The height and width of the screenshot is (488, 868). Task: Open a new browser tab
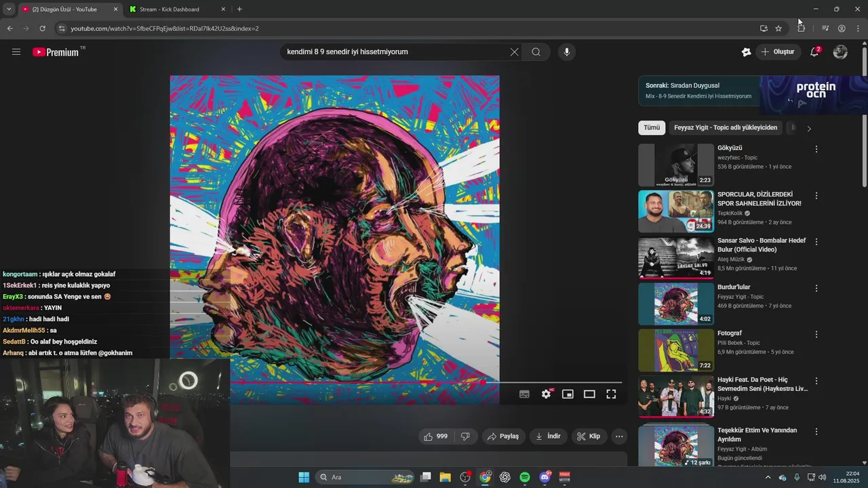(x=239, y=9)
